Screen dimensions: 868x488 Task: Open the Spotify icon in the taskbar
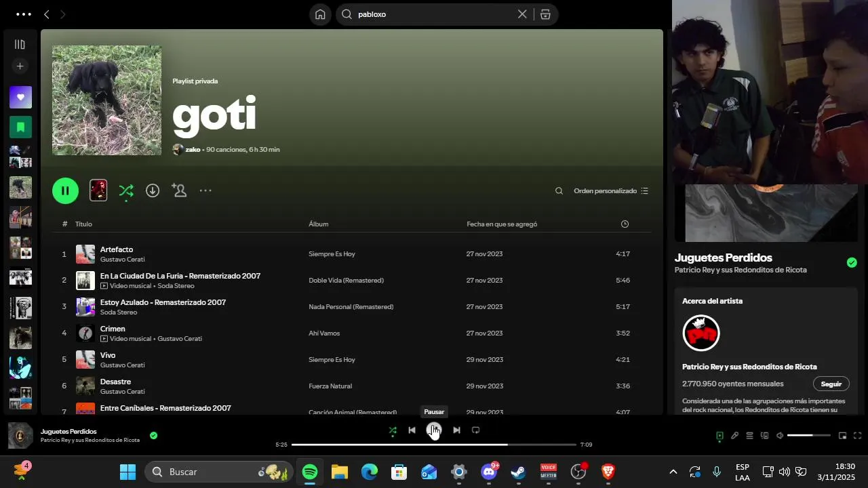[310, 472]
